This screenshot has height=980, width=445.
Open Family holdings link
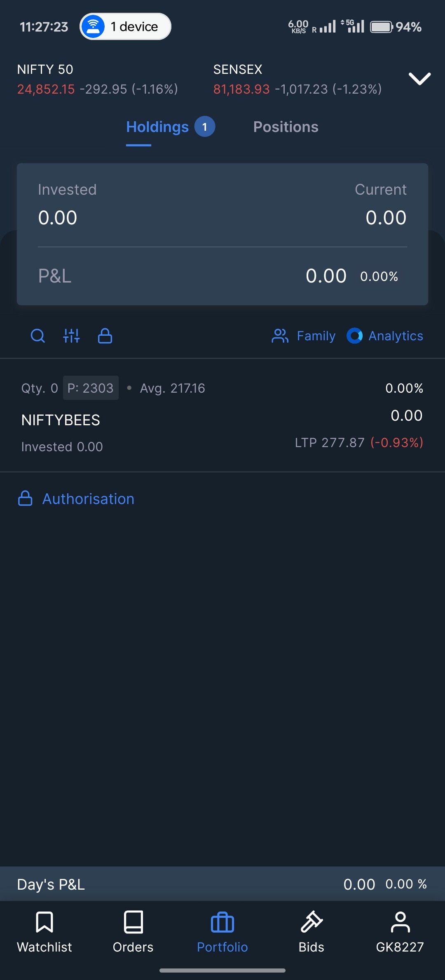click(316, 336)
